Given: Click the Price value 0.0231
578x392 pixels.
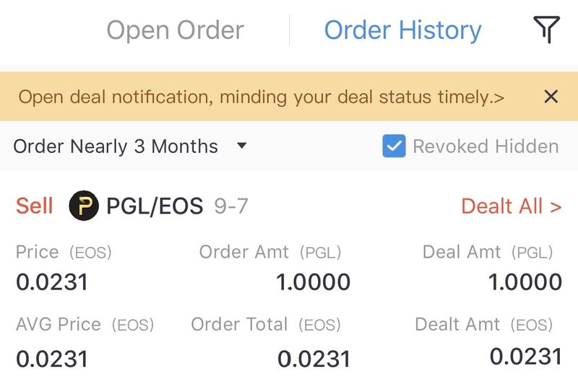Looking at the screenshot, I should click(52, 282).
